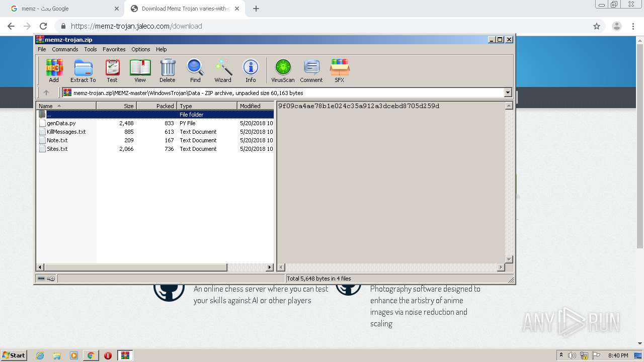
Task: Click the genData.py file icon
Action: [x=42, y=123]
